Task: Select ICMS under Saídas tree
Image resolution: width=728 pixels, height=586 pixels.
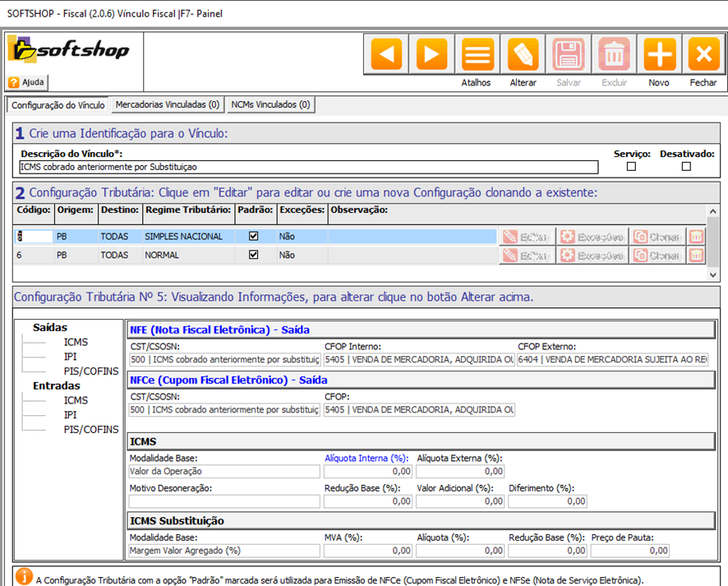Action: 76,342
